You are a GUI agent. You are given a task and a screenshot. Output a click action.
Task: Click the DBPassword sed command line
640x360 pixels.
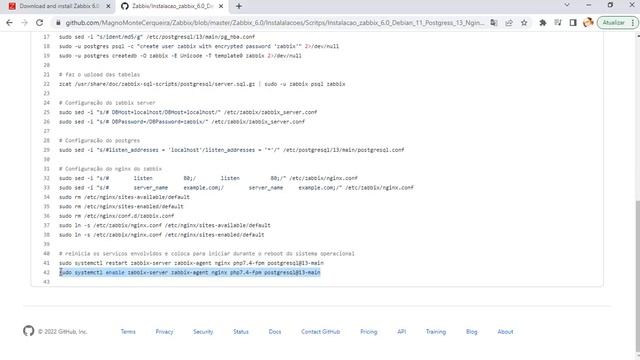[182, 122]
